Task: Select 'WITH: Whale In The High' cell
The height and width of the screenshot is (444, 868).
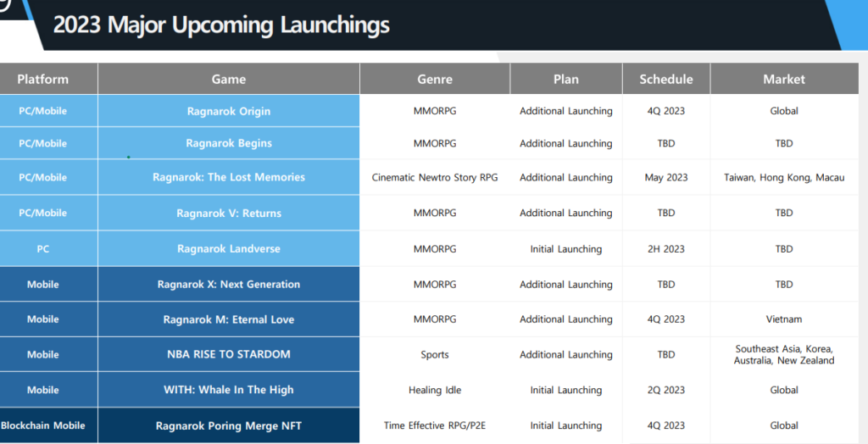Action: click(229, 390)
